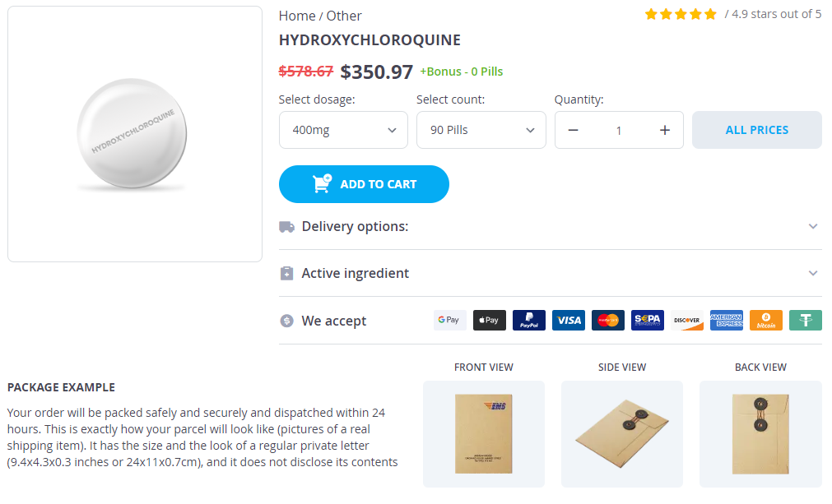
Task: Go to Home in the breadcrumb
Action: (x=296, y=16)
